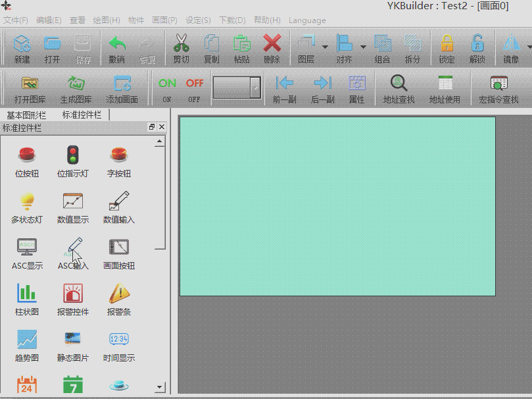Click the 剪切 scissors icon
The image size is (532, 399).
pyautogui.click(x=181, y=49)
